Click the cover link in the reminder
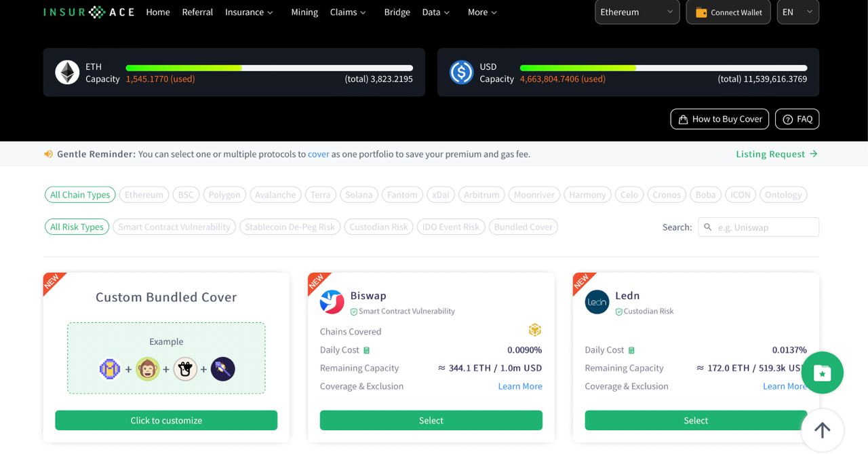Image resolution: width=868 pixels, height=454 pixels. [x=319, y=154]
